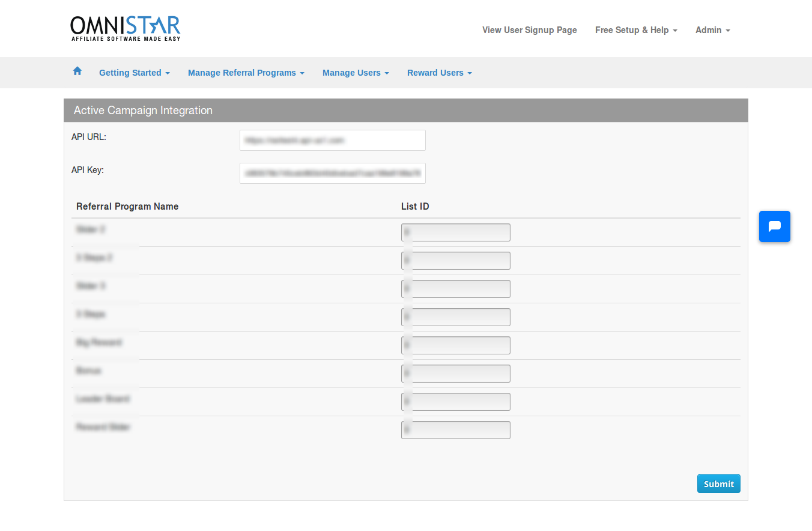
Task: Expand the Admin account menu
Action: point(713,30)
